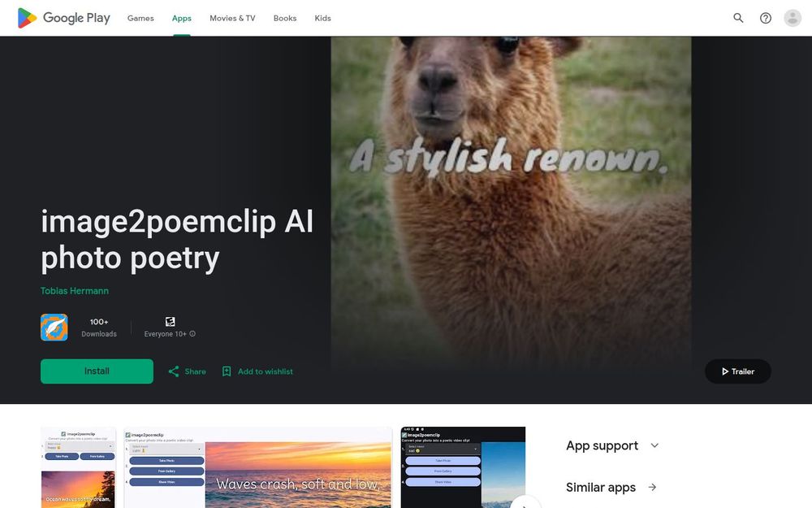Open developer Tobias Hermann's page
812x508 pixels.
[75, 291]
